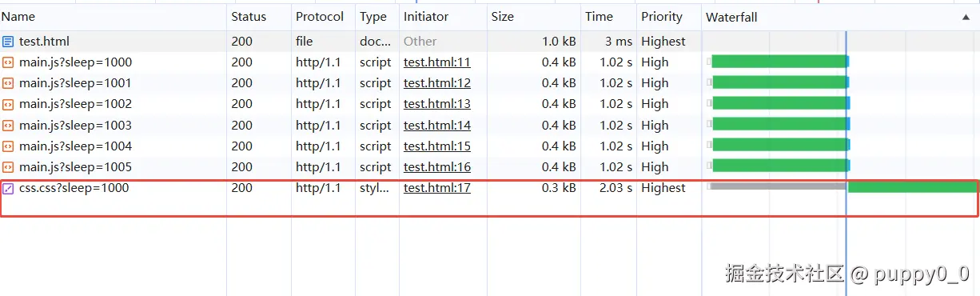Select the test.html document icon
This screenshot has width=980, height=296.
coord(8,42)
